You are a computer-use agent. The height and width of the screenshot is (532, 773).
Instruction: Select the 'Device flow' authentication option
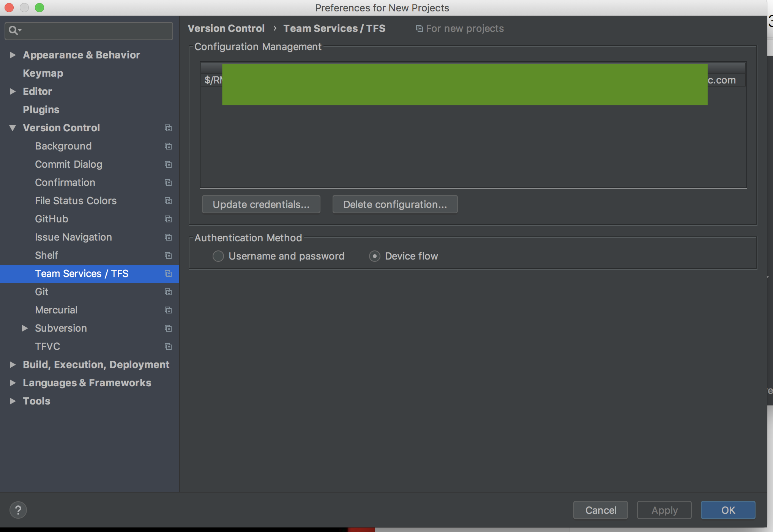click(375, 256)
